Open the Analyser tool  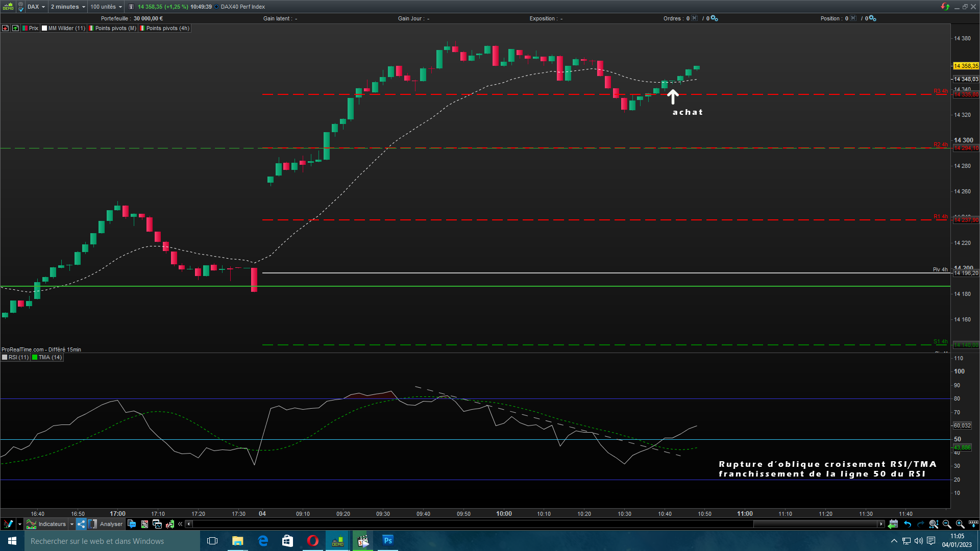[x=106, y=524]
